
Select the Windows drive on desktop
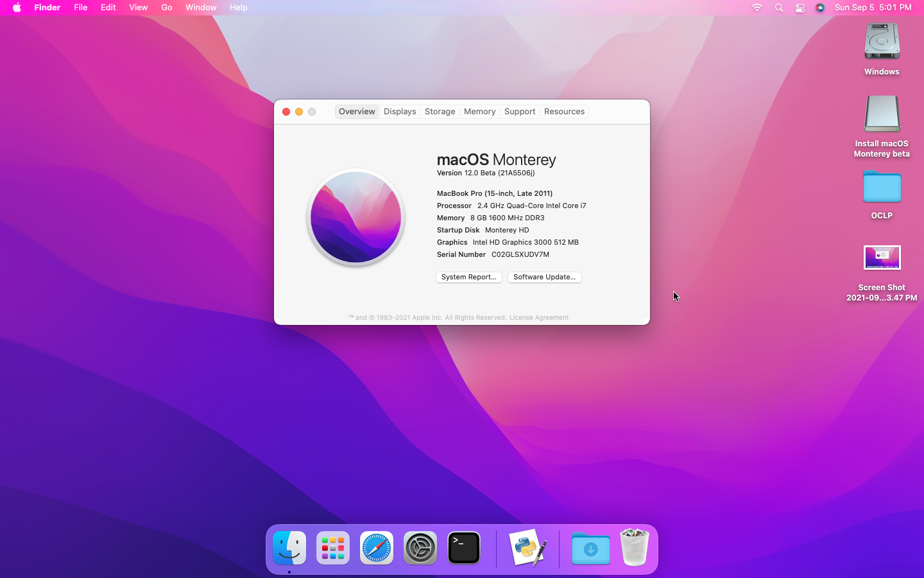[882, 42]
